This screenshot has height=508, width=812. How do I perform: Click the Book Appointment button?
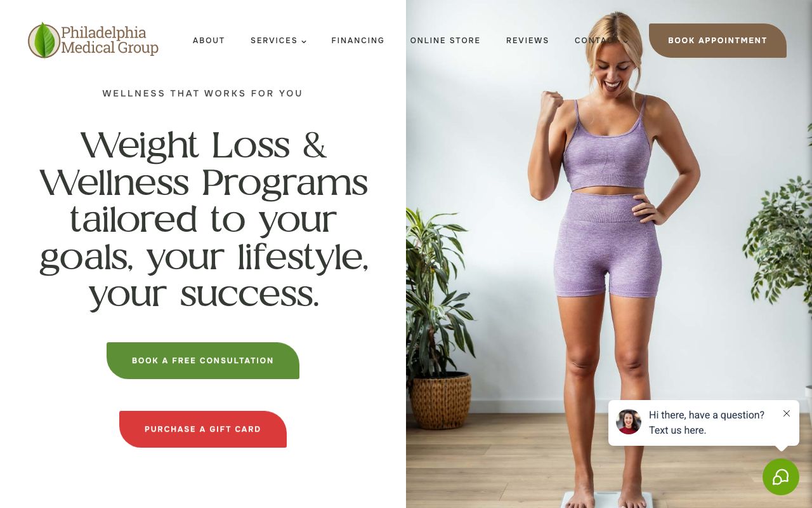point(717,41)
